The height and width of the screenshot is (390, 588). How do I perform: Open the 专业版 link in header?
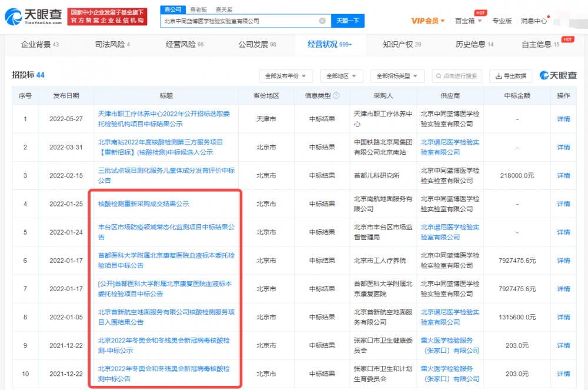pyautogui.click(x=502, y=21)
